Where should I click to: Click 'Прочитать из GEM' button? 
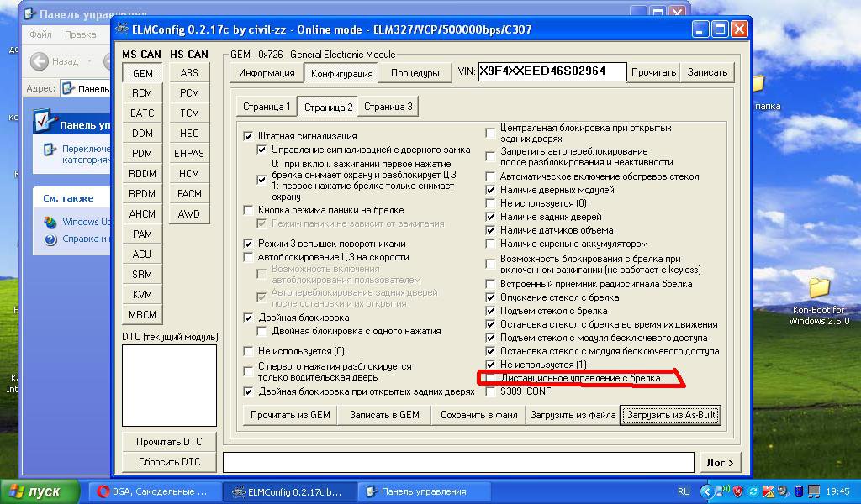(290, 415)
